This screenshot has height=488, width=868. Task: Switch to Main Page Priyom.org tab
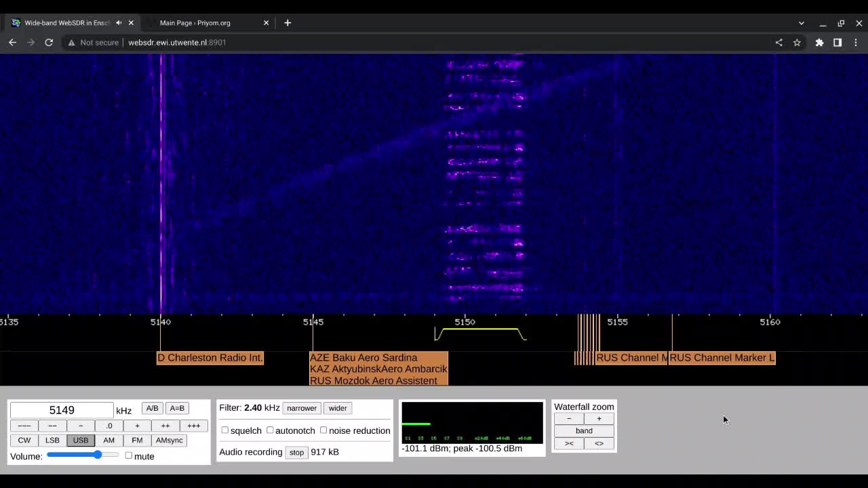(208, 22)
